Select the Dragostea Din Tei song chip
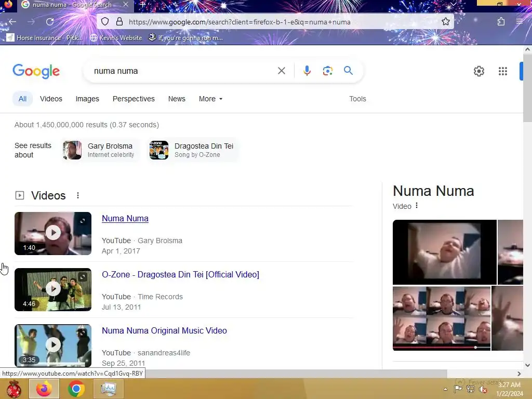 click(x=193, y=150)
